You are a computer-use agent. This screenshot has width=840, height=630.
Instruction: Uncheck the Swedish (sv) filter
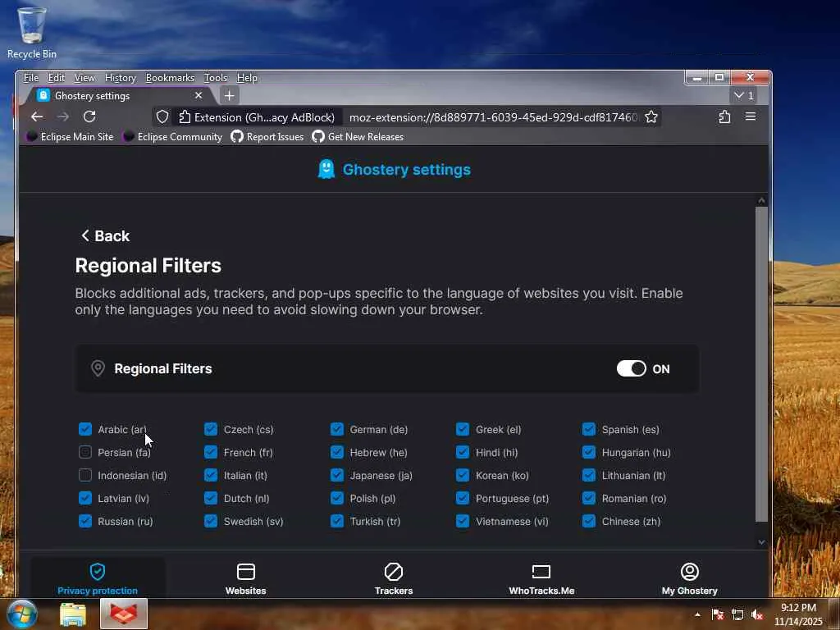[x=211, y=521]
